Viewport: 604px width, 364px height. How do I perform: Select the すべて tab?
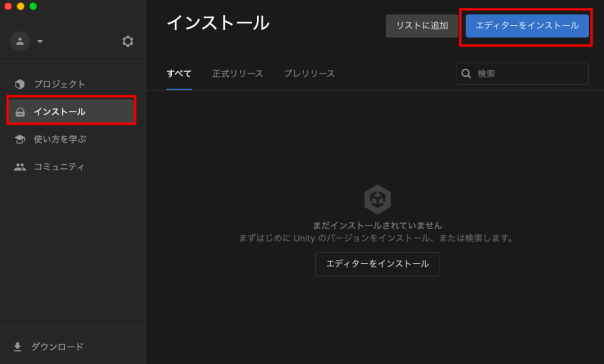pos(179,74)
